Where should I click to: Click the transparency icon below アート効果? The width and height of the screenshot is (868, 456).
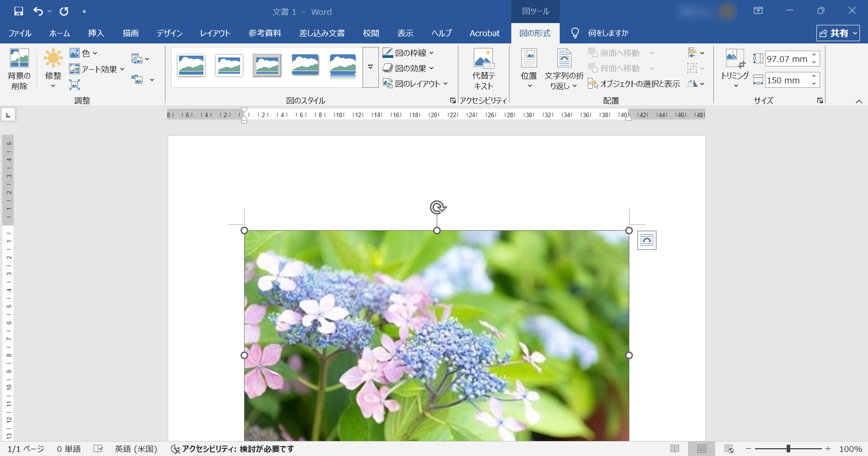[x=74, y=84]
